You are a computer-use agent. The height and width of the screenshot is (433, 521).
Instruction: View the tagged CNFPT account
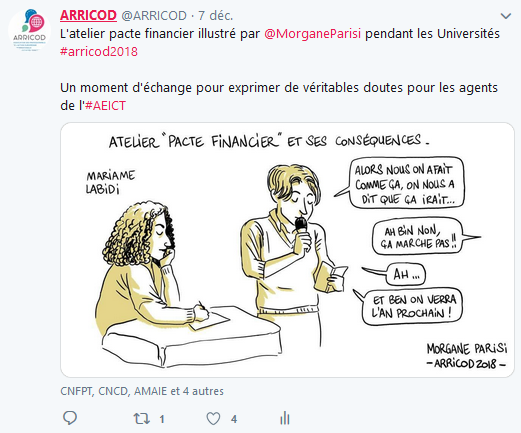coord(76,391)
